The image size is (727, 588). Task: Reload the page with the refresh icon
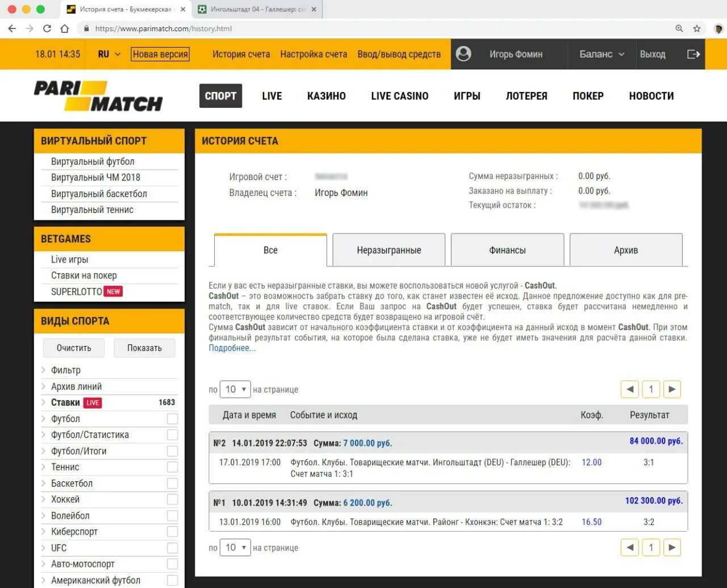click(47, 28)
